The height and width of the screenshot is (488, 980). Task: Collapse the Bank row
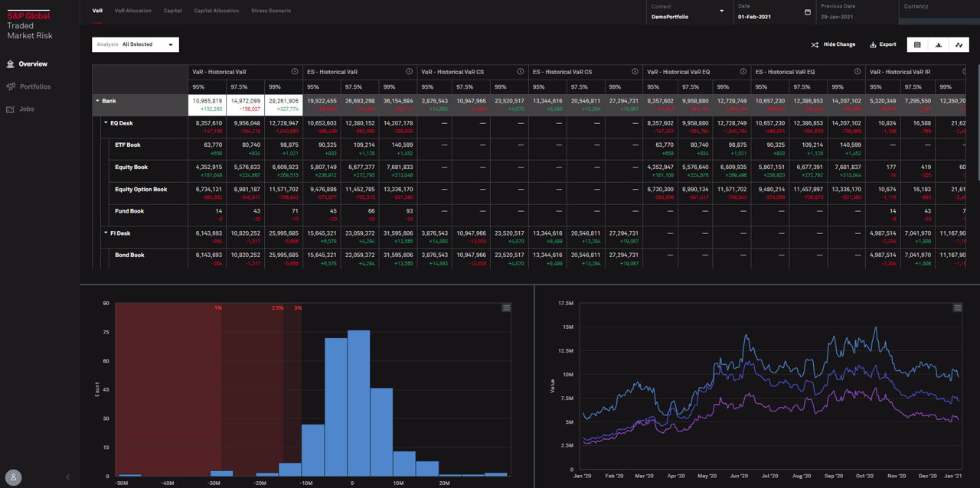[x=97, y=101]
